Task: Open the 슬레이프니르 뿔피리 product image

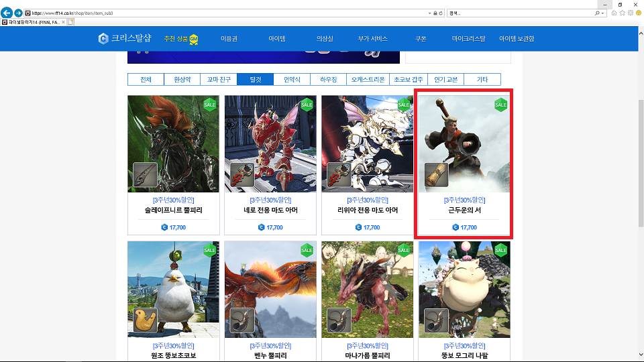Action: [173, 143]
